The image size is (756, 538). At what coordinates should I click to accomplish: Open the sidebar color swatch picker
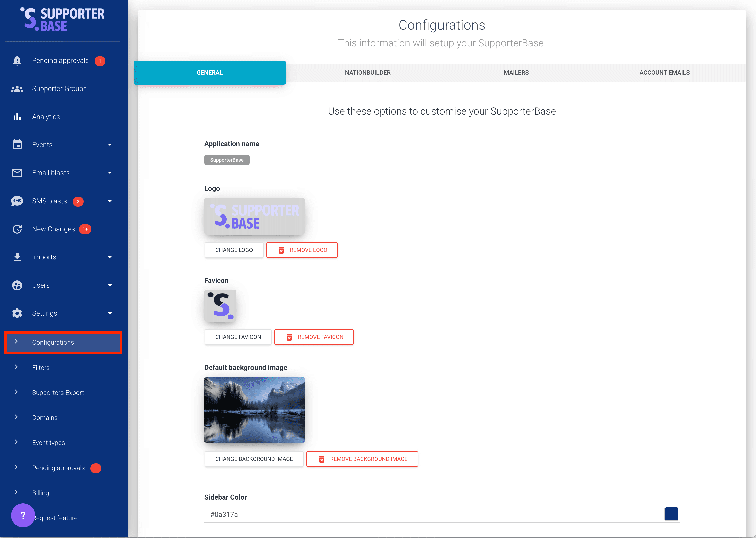(671, 514)
